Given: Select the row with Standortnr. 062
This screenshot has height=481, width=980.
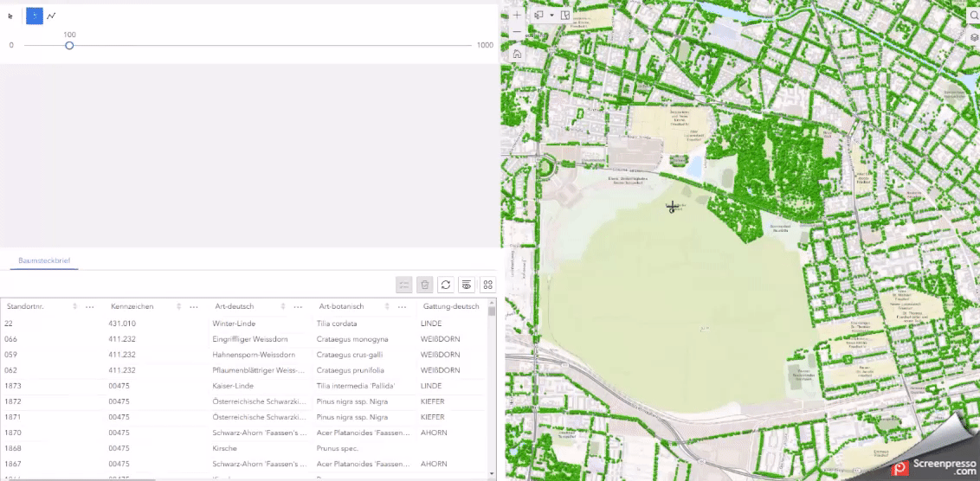Looking at the screenshot, I should click(244, 370).
